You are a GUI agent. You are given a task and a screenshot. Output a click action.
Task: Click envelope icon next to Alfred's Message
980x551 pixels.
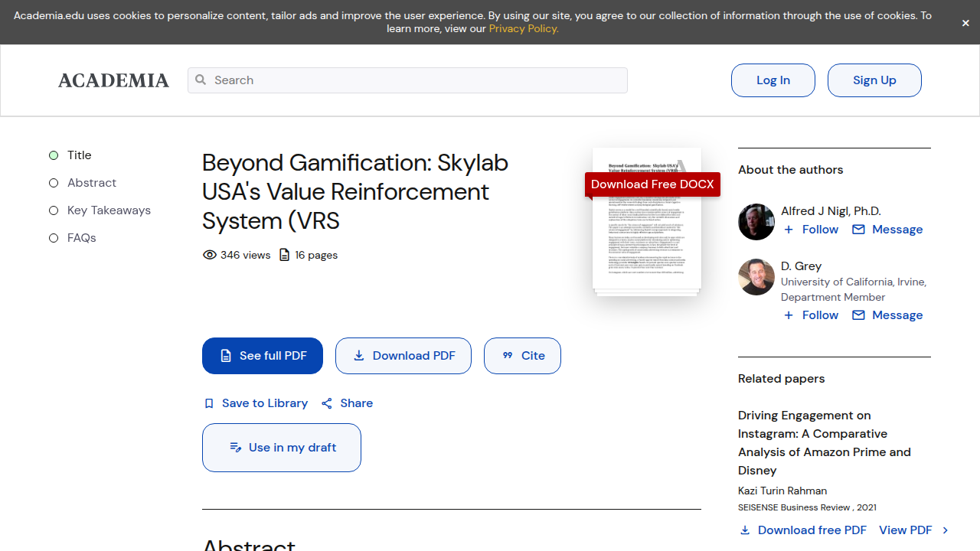coord(858,230)
